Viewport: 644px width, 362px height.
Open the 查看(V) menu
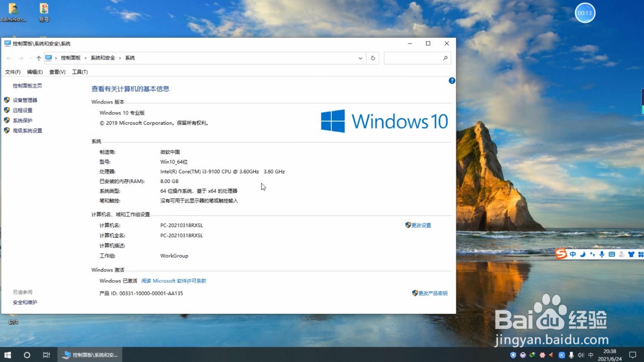click(x=57, y=72)
